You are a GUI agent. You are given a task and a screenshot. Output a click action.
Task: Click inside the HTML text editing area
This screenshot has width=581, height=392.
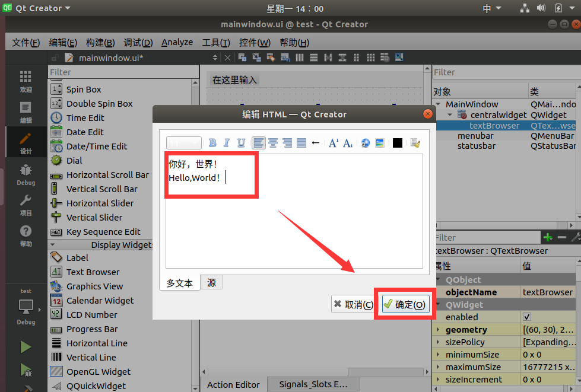tap(294, 211)
